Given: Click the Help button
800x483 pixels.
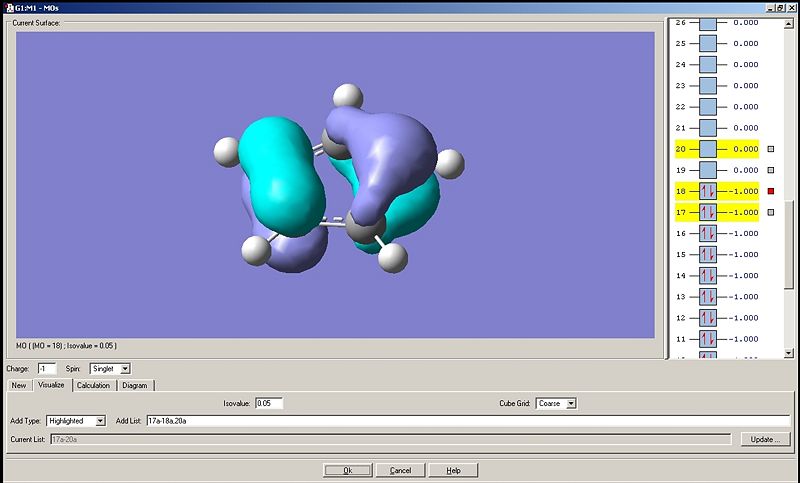Looking at the screenshot, I should click(x=454, y=470).
